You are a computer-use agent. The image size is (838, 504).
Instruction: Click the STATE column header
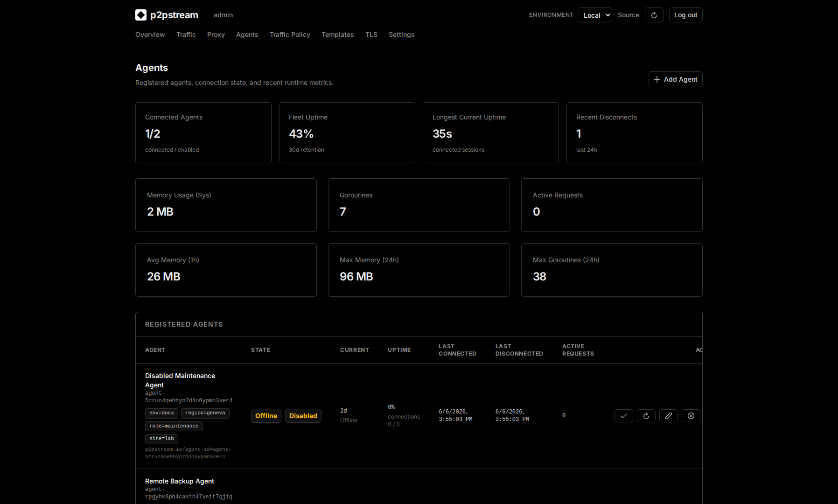[x=260, y=350]
